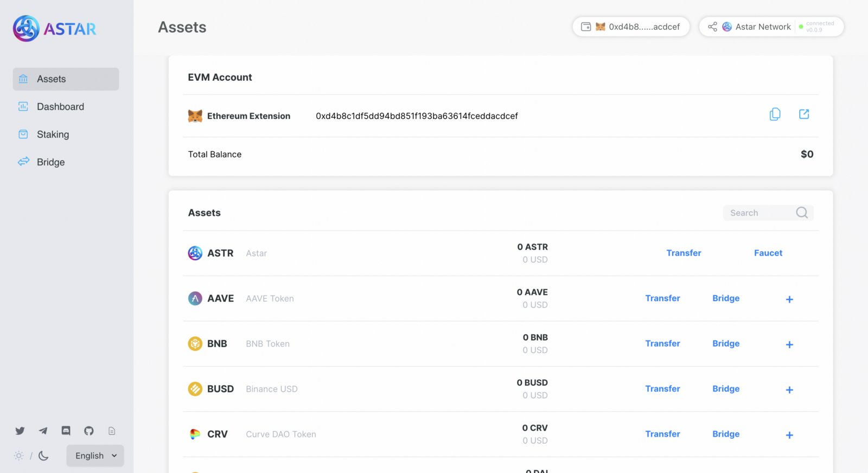
Task: Bridge AAVE tokens
Action: click(726, 298)
